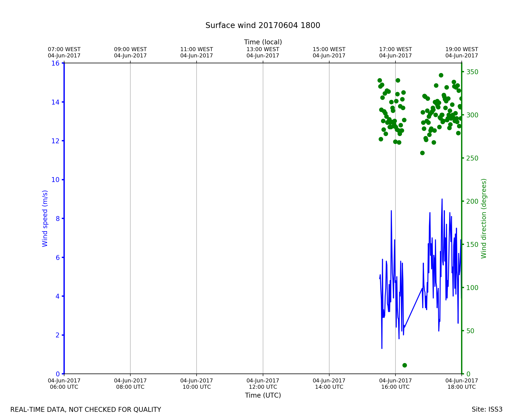
Task: Click the '17:00 WEST' top tick label
Action: point(395,49)
